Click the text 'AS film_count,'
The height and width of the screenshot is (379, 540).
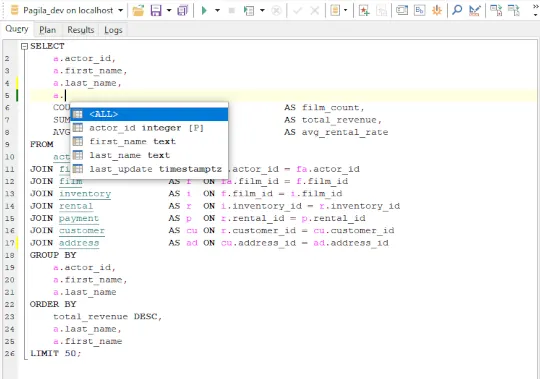click(x=324, y=107)
